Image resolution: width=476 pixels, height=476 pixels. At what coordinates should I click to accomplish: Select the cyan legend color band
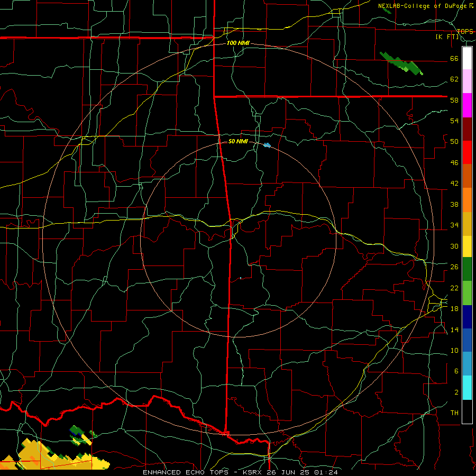pos(467,388)
